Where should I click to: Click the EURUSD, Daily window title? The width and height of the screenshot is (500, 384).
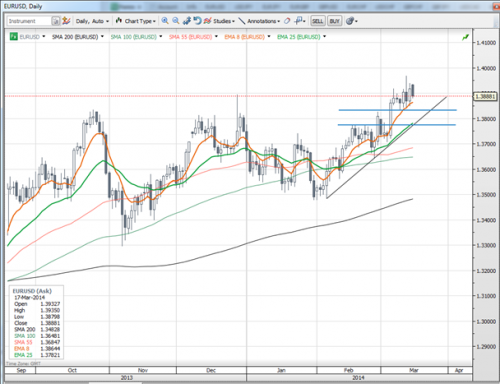[x=23, y=6]
